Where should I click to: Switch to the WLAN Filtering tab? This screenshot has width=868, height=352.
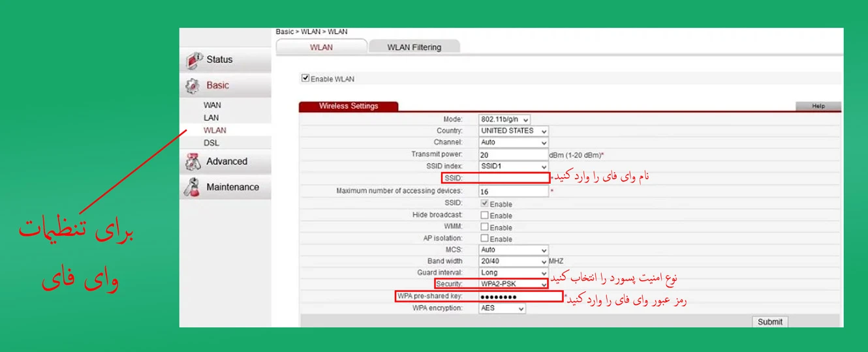[x=414, y=47]
